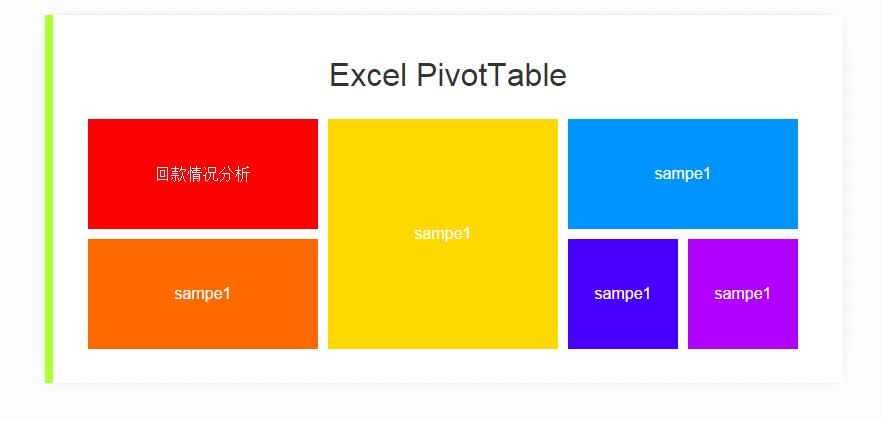Choose the indigo sampe1 tile
The height and width of the screenshot is (421, 881).
pos(623,293)
